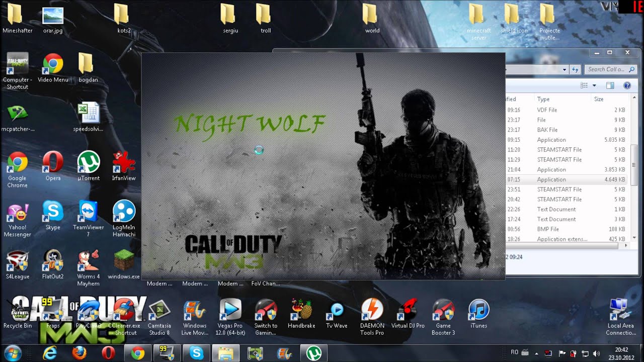Open Worms 4 Mayhem shortcut
The image size is (644, 362).
(89, 268)
